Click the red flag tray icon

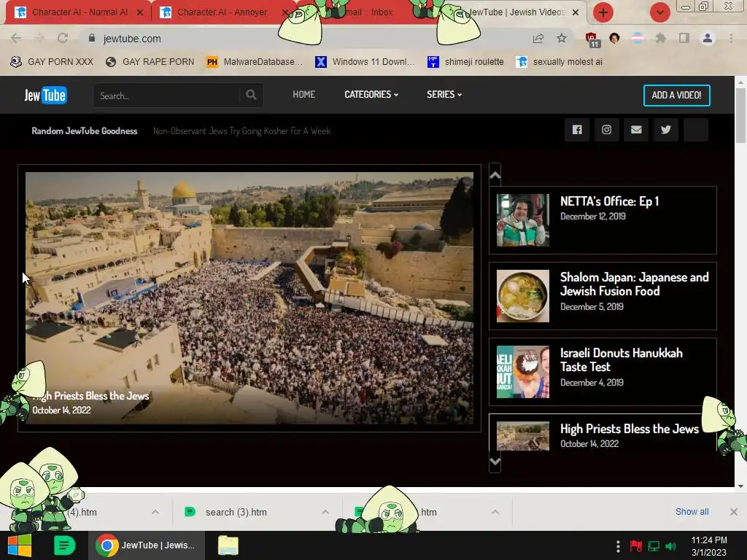point(635,546)
